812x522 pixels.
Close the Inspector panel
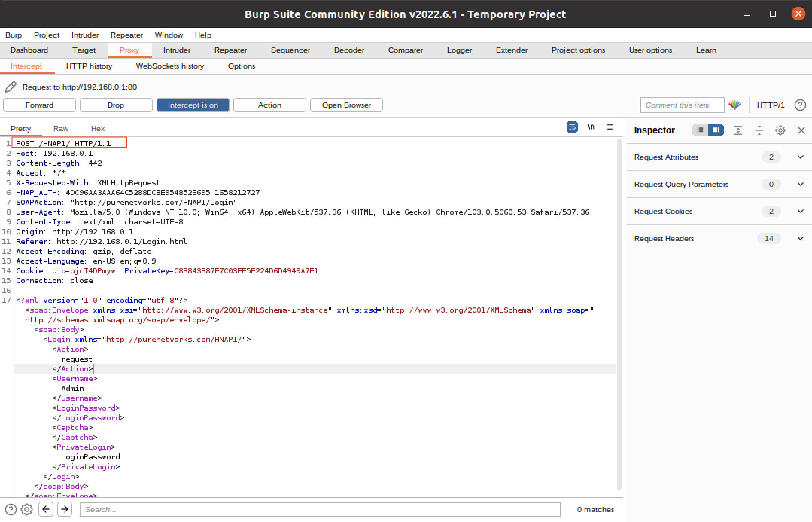click(801, 130)
